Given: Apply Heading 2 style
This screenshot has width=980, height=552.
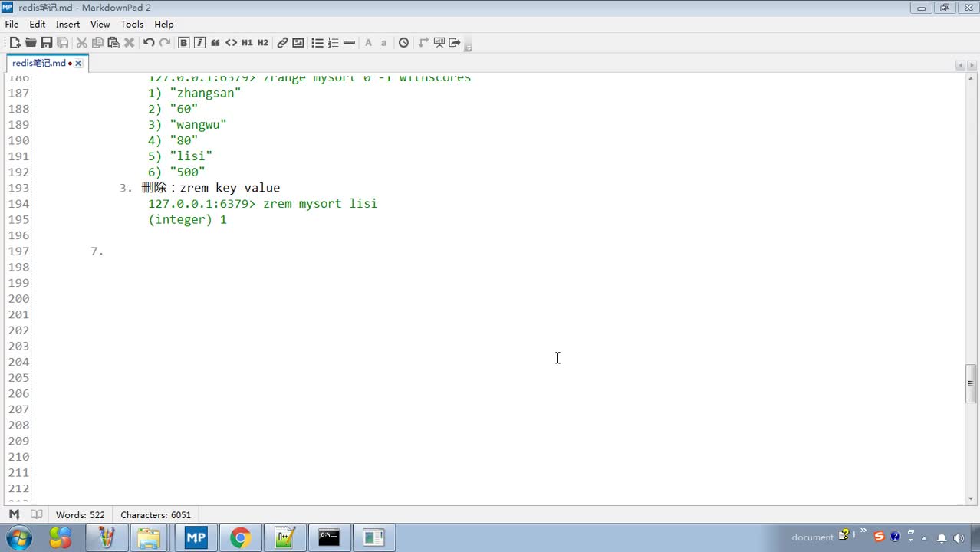Looking at the screenshot, I should (263, 43).
